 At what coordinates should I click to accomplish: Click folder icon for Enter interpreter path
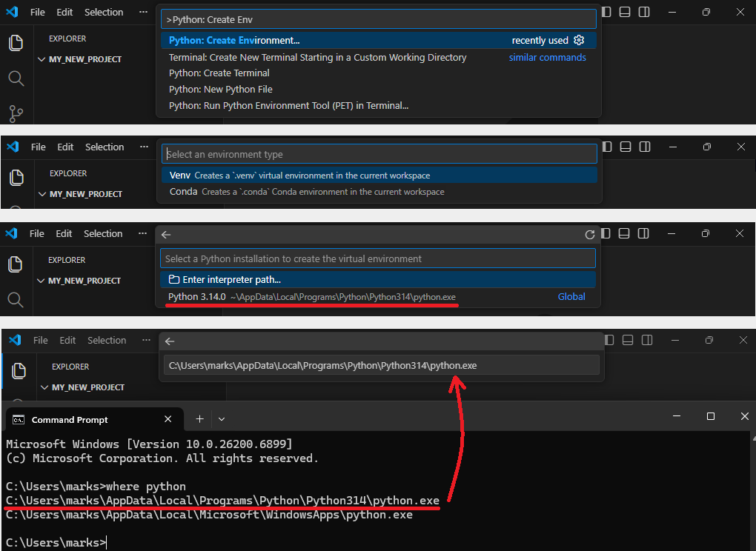coord(174,279)
